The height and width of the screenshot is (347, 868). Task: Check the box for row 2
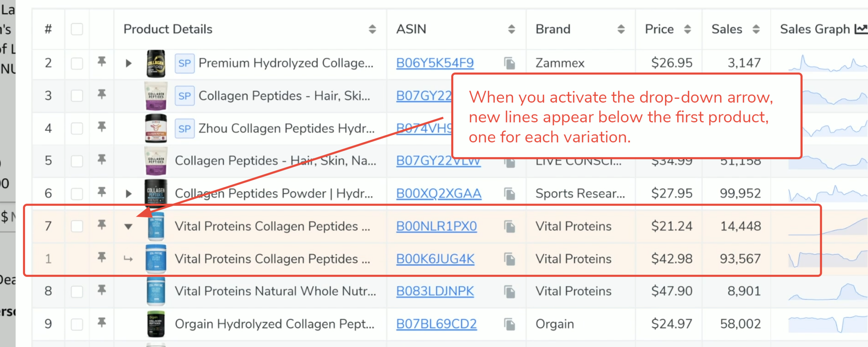click(77, 63)
